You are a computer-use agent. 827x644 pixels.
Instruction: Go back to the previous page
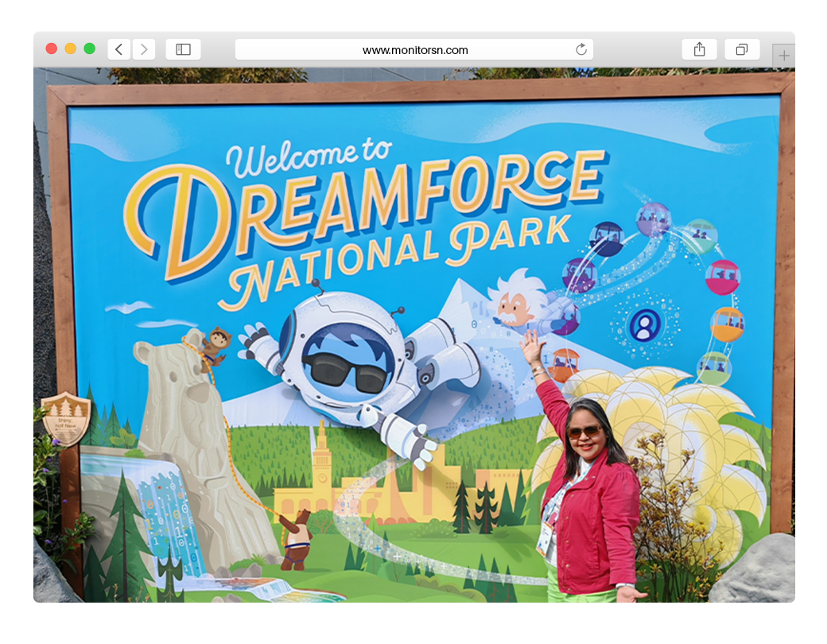(118, 49)
